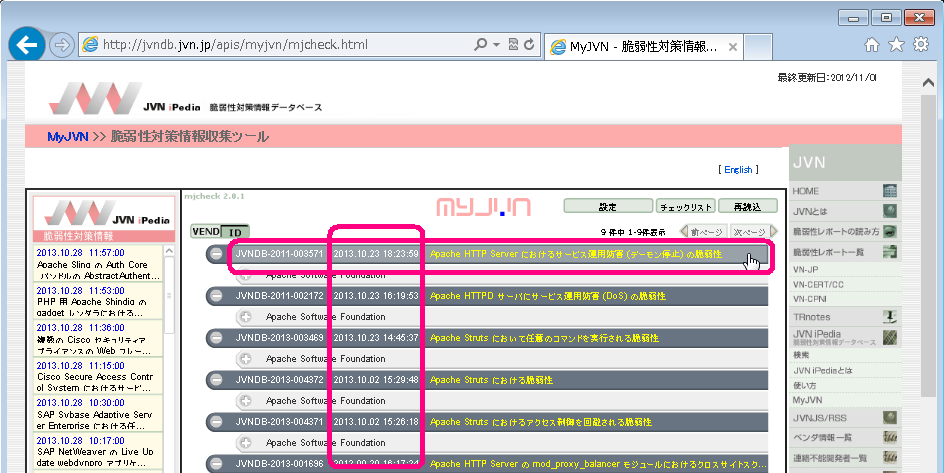
Task: Click the 設定 settings button
Action: [x=608, y=206]
